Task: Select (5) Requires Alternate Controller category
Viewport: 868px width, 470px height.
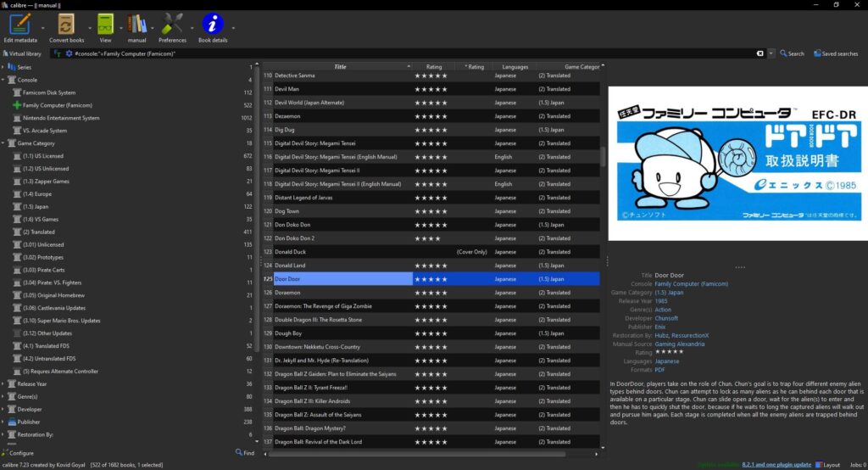Action: pos(60,372)
